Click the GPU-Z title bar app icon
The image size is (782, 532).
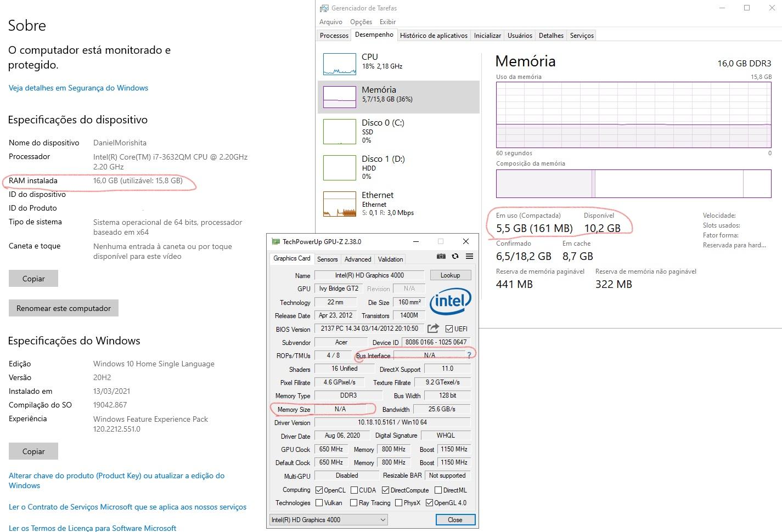[x=276, y=241]
